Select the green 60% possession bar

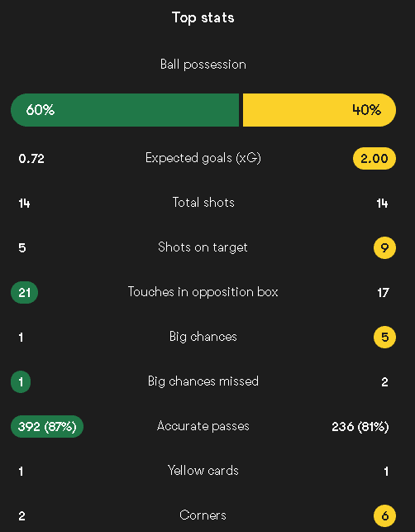point(125,110)
